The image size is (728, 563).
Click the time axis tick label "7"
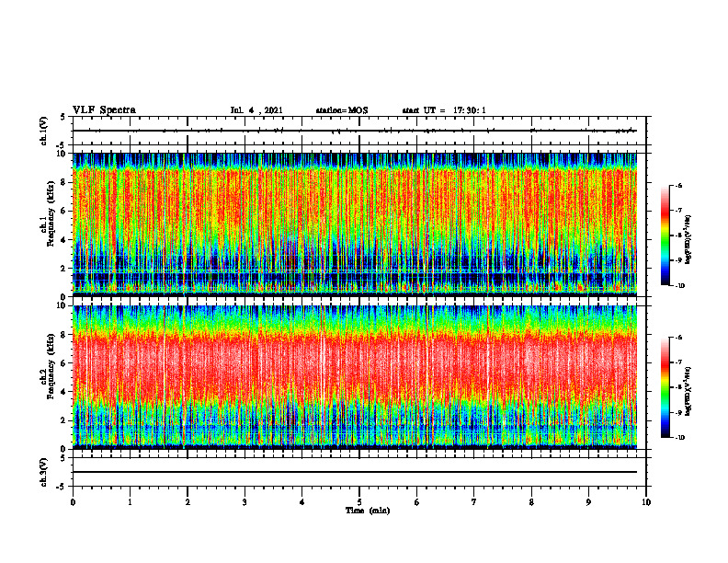click(474, 502)
